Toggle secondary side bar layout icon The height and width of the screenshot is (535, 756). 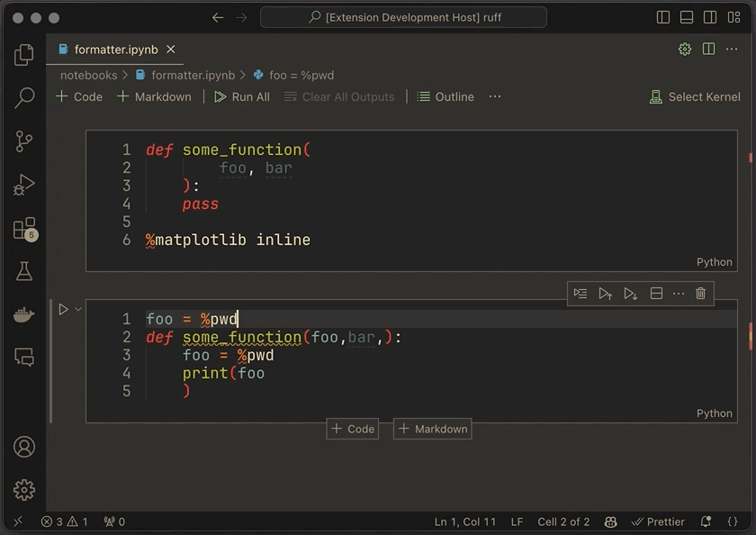[x=710, y=17]
